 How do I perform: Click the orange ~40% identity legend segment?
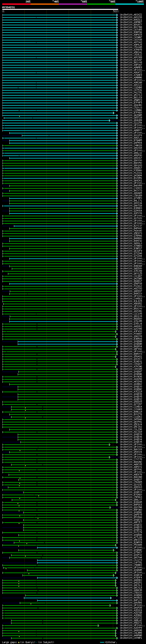(x=45, y=4)
